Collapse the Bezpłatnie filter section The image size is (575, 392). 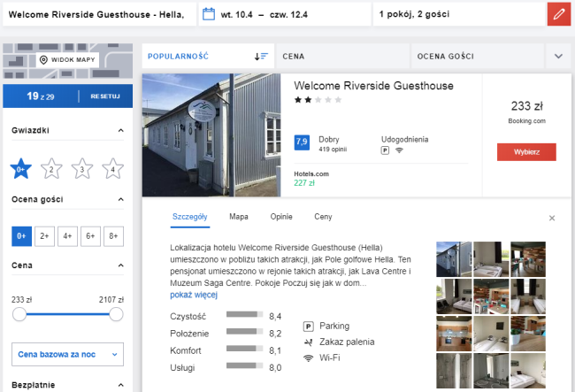(120, 385)
